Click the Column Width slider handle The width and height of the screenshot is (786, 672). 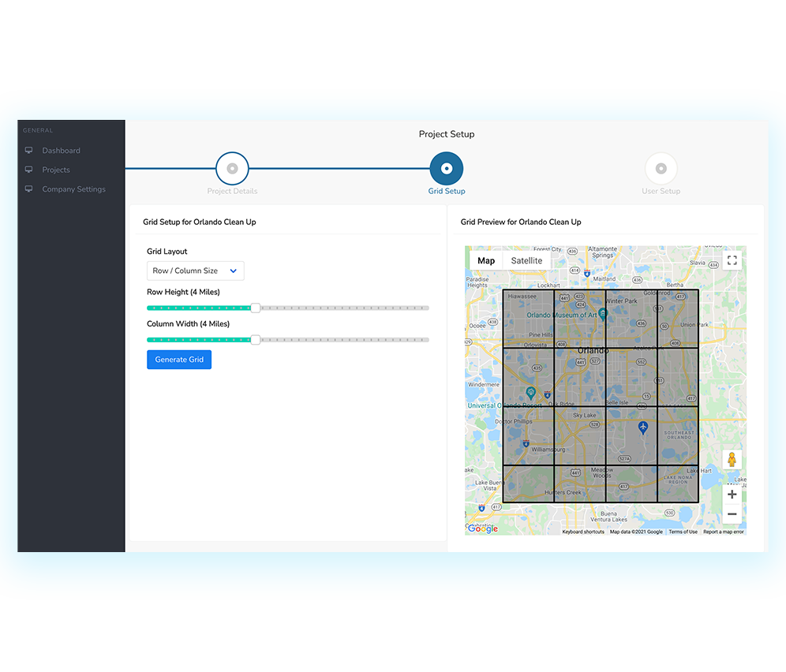point(255,340)
